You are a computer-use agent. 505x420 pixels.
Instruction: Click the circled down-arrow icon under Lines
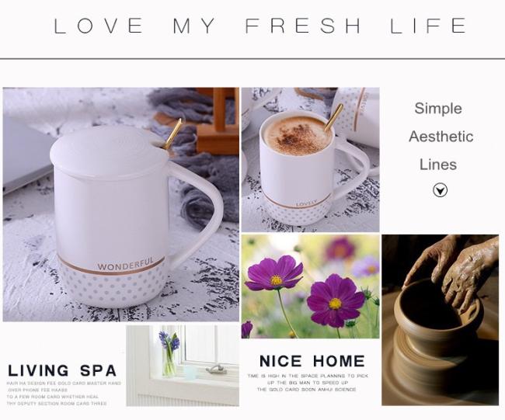440,190
